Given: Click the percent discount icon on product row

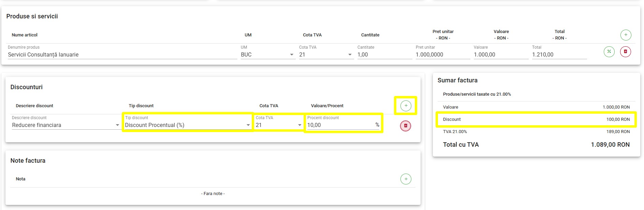Looking at the screenshot, I should coord(609,52).
